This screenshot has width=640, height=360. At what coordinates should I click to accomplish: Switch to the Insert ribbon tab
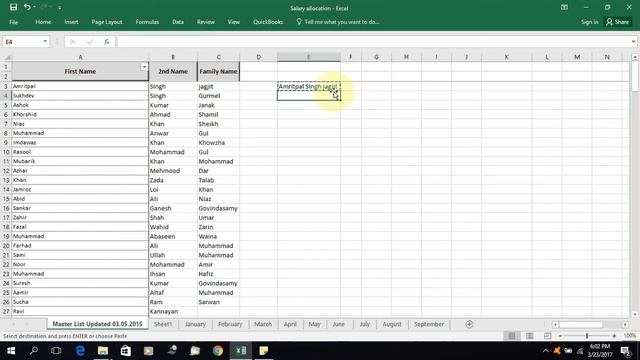click(71, 22)
